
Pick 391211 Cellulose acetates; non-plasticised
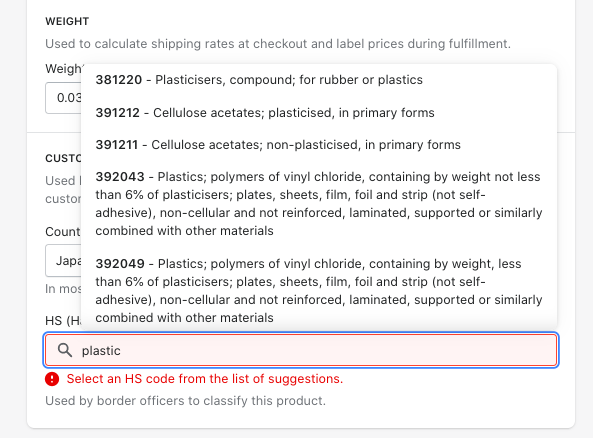[x=319, y=145]
